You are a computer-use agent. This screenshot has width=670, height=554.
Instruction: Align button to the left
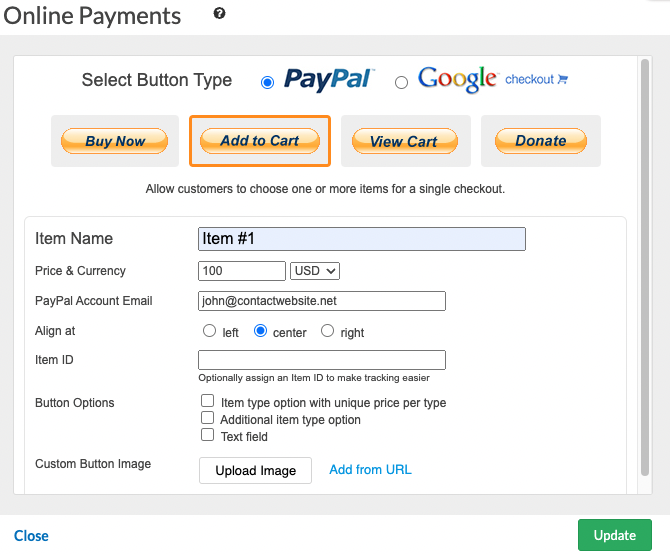click(209, 331)
